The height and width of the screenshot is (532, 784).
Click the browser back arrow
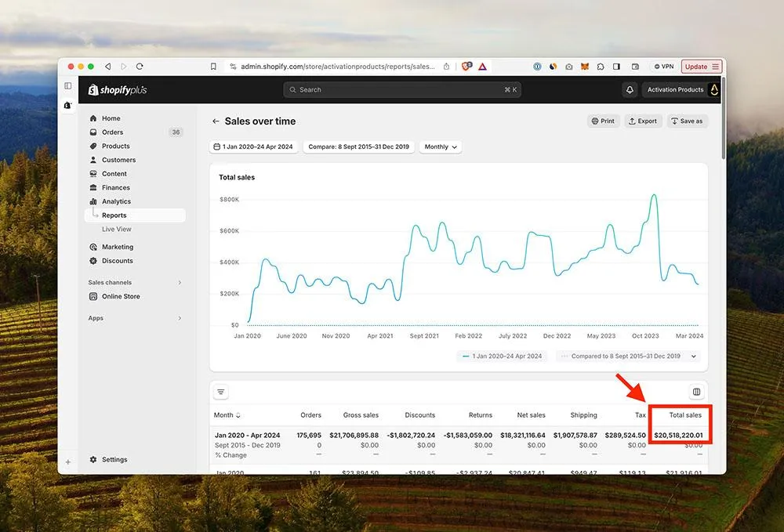click(x=107, y=67)
